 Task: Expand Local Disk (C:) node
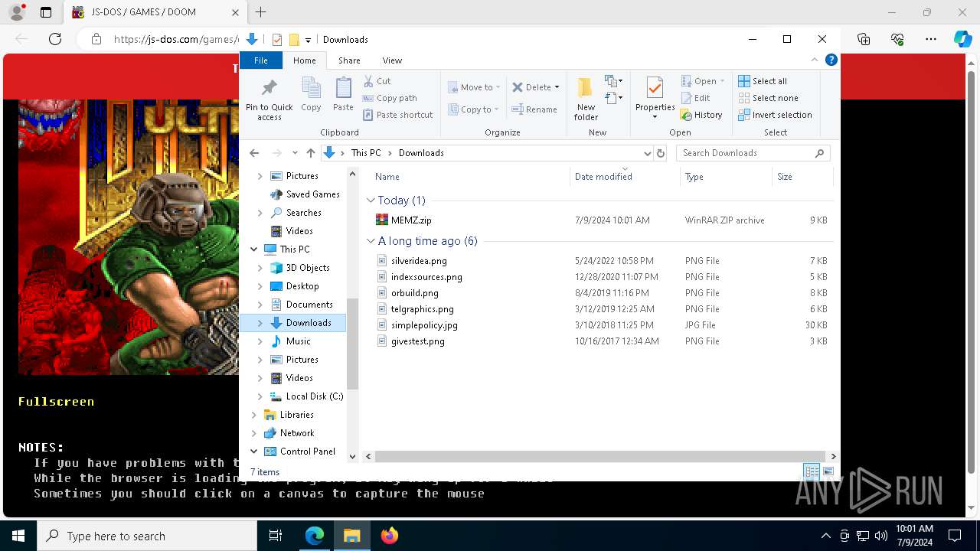point(260,396)
